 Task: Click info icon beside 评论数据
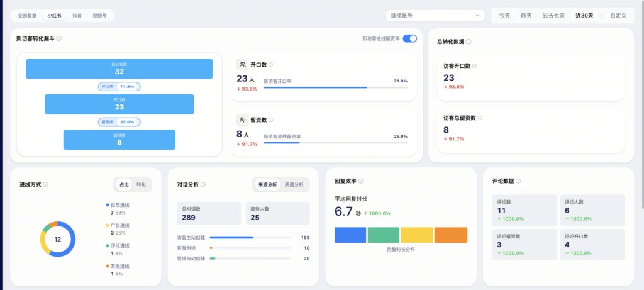(x=518, y=181)
